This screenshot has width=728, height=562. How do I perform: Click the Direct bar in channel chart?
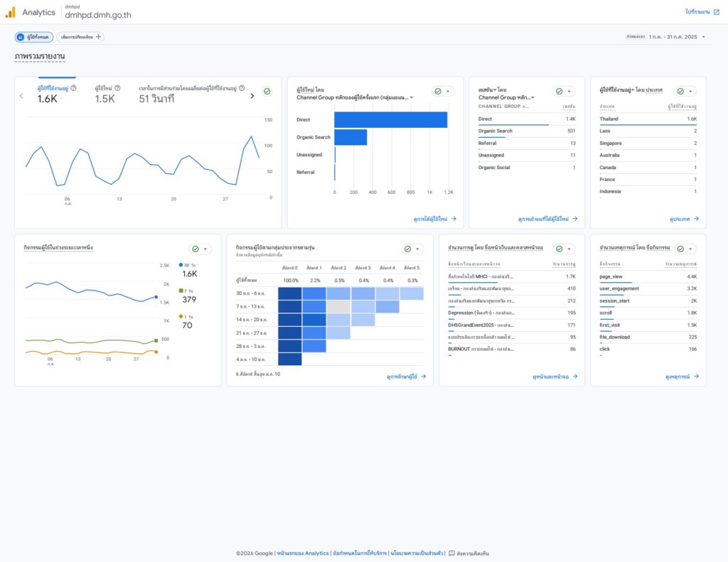(x=390, y=119)
